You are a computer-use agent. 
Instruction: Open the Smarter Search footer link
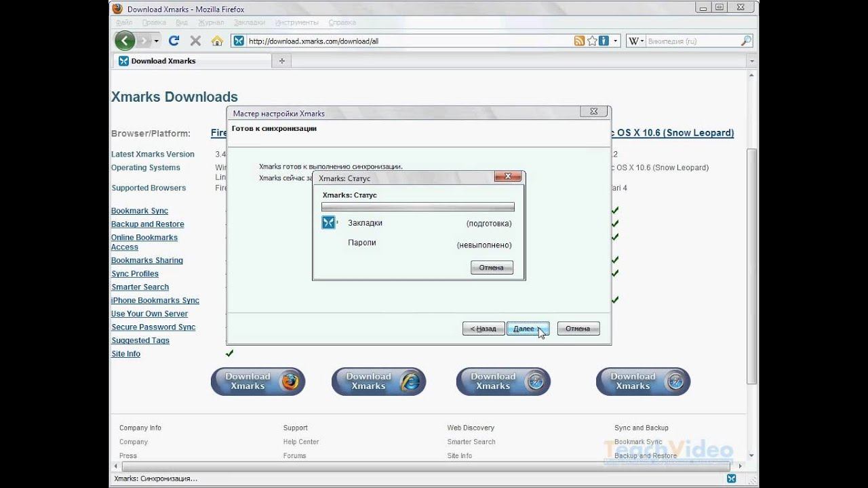pyautogui.click(x=471, y=442)
